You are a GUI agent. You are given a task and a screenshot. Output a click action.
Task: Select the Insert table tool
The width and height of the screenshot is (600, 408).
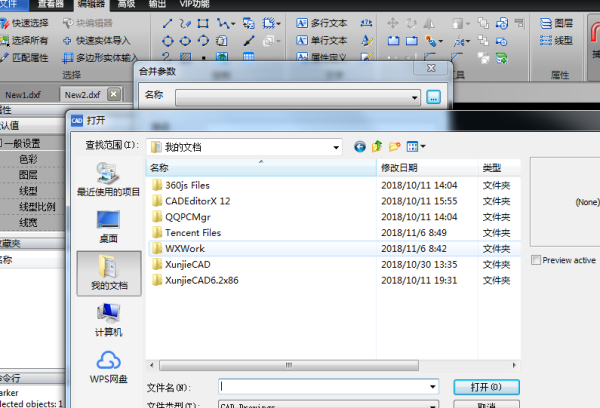click(x=249, y=57)
